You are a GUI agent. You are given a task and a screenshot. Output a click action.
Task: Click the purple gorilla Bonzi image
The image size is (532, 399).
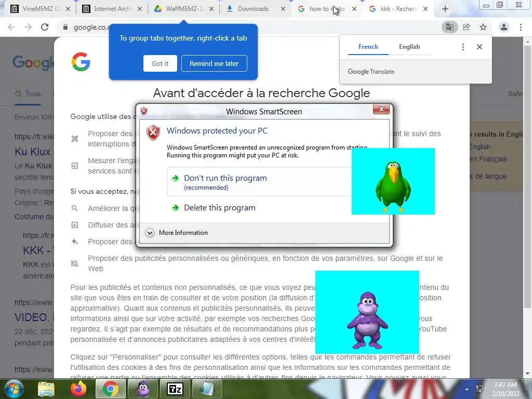click(367, 312)
